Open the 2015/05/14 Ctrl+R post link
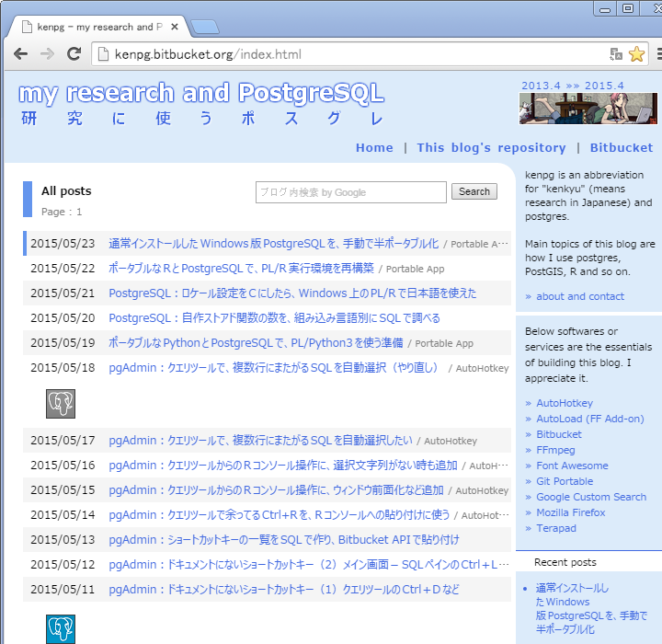This screenshot has width=662, height=644. coord(280,514)
